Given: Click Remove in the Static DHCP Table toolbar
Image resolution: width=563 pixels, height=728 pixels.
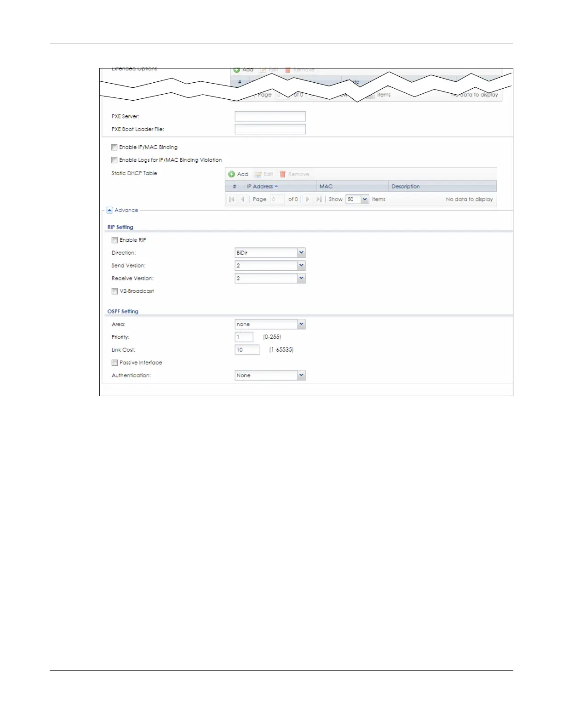Looking at the screenshot, I should pyautogui.click(x=294, y=174).
